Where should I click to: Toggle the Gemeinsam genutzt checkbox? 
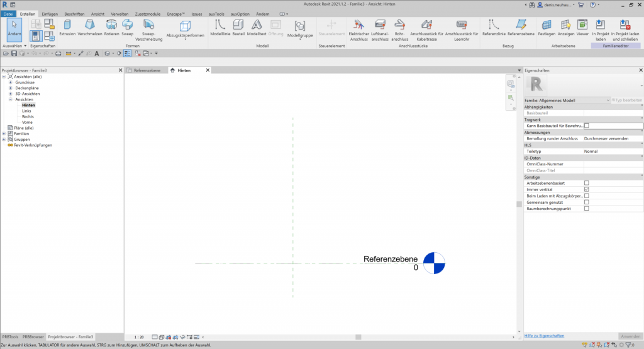click(586, 202)
